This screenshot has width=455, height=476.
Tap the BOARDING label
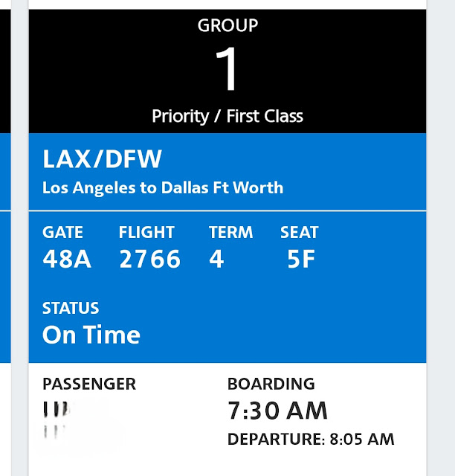point(271,384)
